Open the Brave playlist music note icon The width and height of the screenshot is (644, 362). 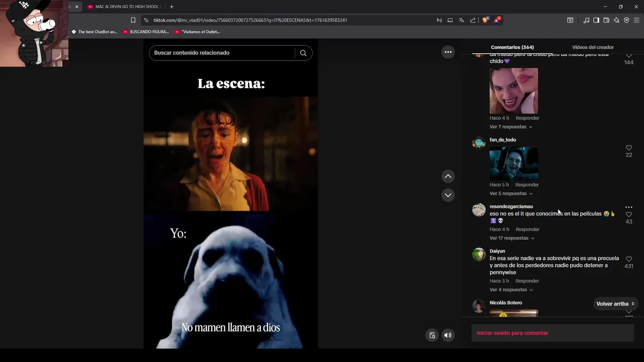pyautogui.click(x=586, y=20)
